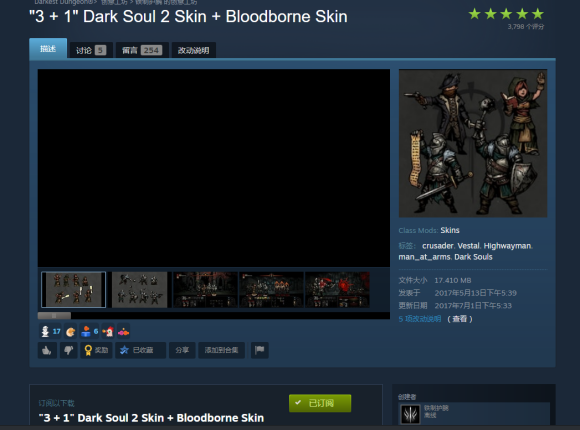Report item with the flag icon

click(259, 350)
